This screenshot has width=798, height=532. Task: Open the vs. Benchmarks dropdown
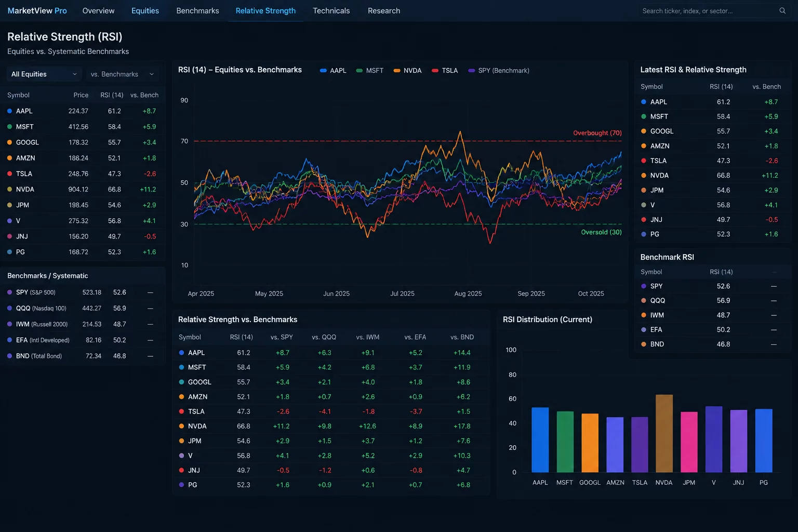click(x=122, y=74)
